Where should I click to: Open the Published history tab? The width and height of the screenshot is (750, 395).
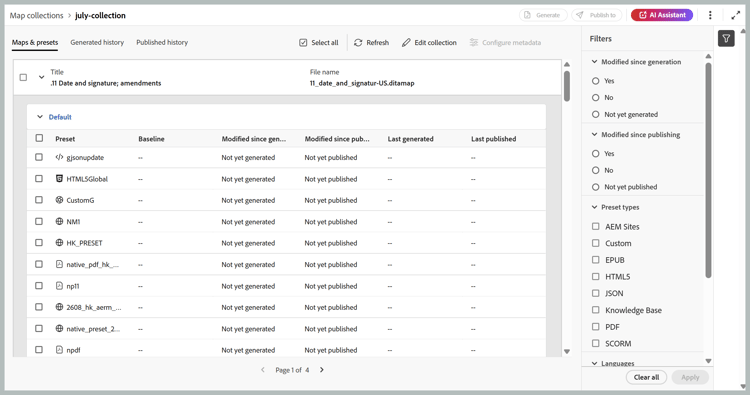[x=162, y=43]
